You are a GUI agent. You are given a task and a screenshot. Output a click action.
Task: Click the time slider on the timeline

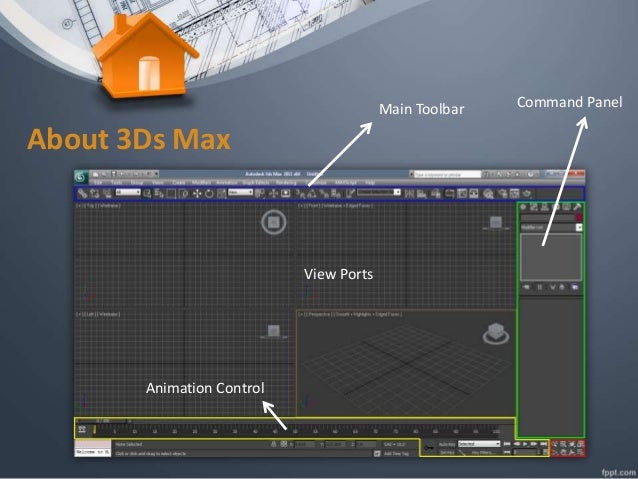103,420
